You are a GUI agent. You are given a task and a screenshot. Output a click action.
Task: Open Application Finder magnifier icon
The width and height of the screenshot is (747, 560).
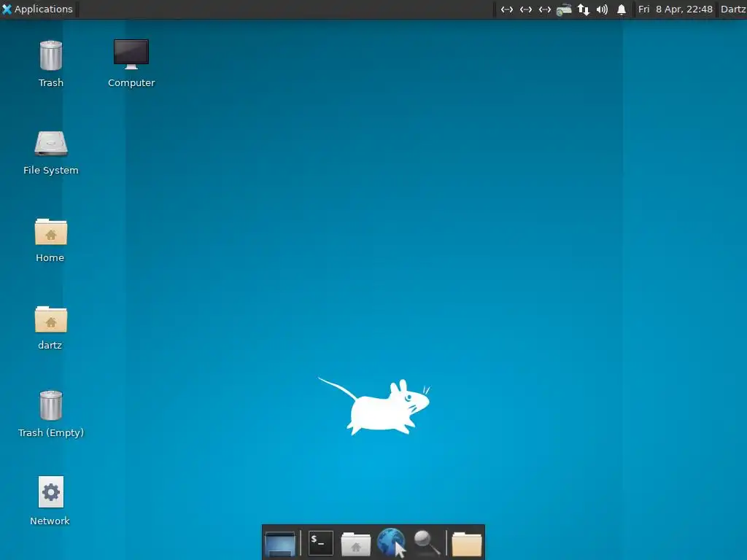426,542
